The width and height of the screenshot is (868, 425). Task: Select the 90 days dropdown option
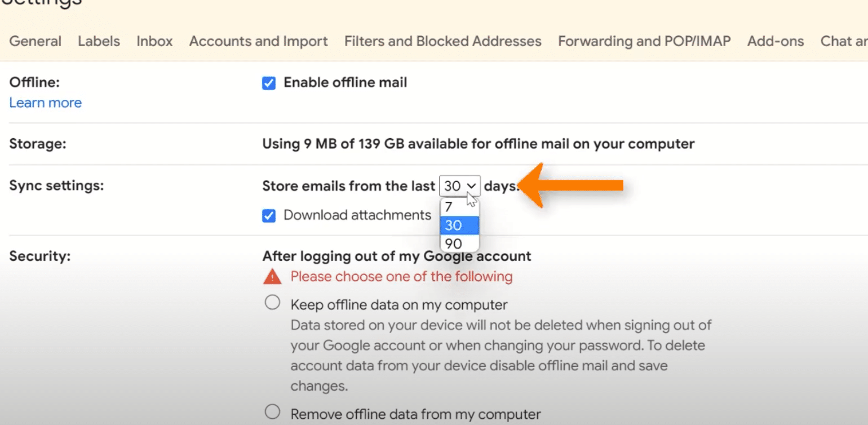point(459,244)
